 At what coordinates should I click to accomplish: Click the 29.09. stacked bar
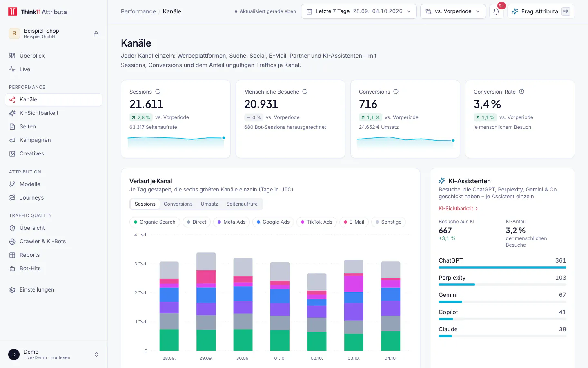[206, 302]
